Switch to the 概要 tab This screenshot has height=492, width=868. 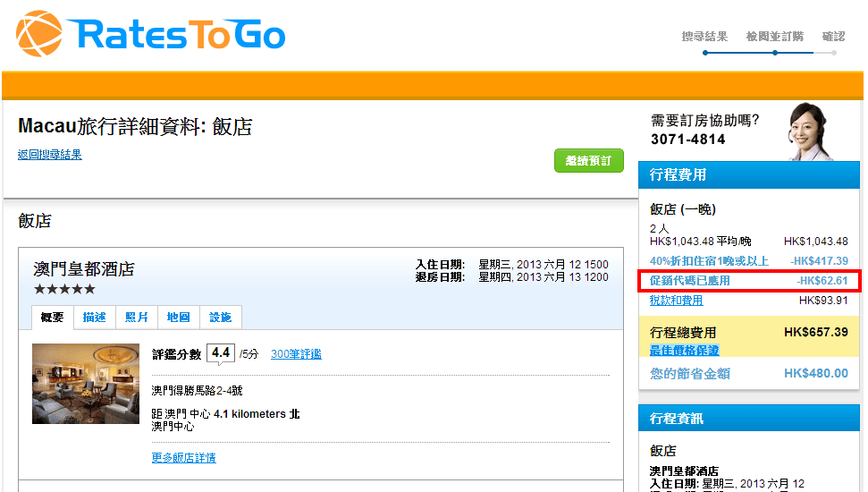click(x=53, y=318)
